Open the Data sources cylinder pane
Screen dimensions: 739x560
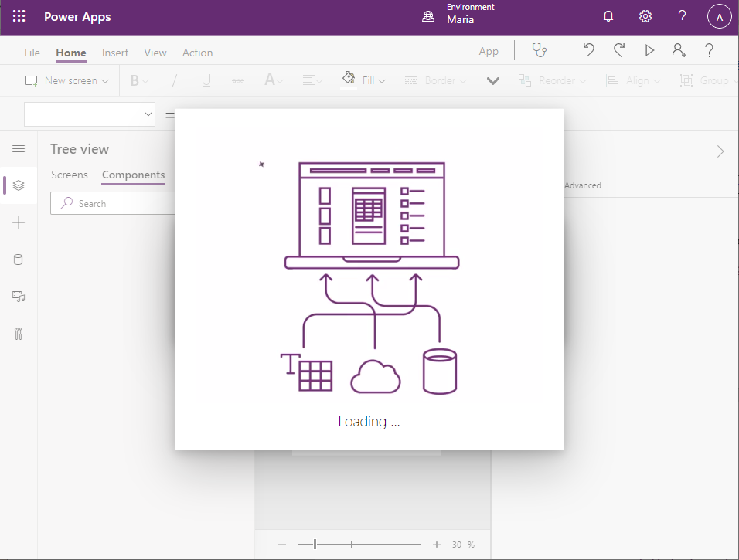19,260
